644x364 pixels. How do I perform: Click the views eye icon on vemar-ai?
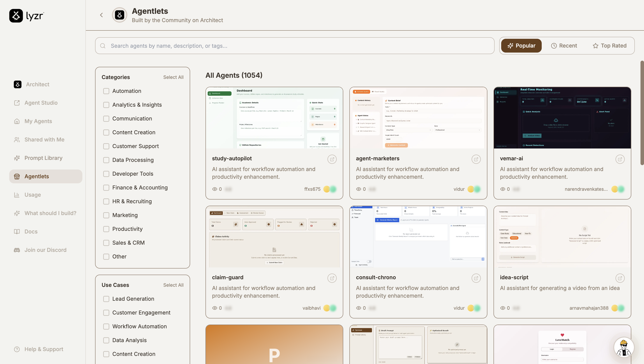click(x=502, y=189)
